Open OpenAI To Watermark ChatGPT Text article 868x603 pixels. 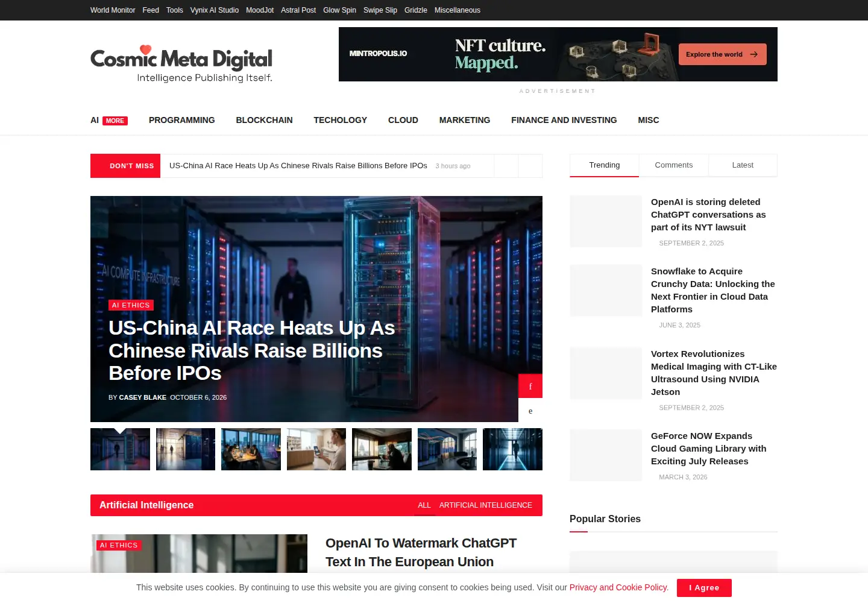[x=421, y=552]
